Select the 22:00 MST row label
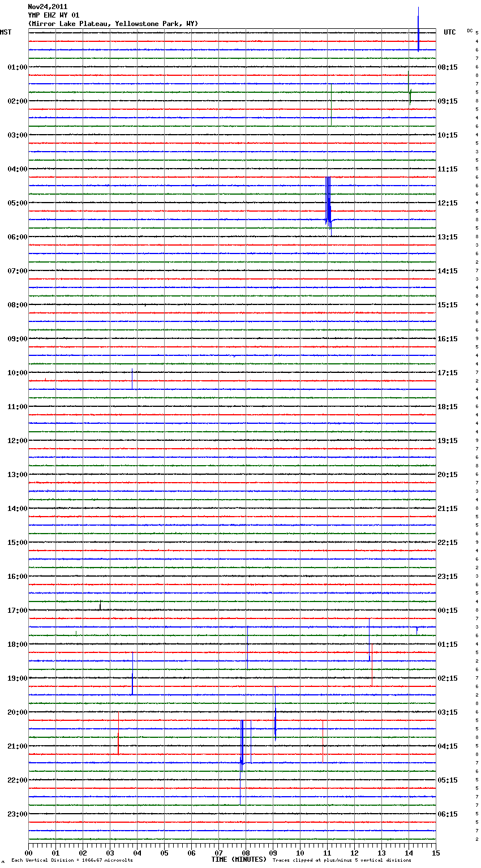Viewport: 481px width, 868px height. point(18,780)
